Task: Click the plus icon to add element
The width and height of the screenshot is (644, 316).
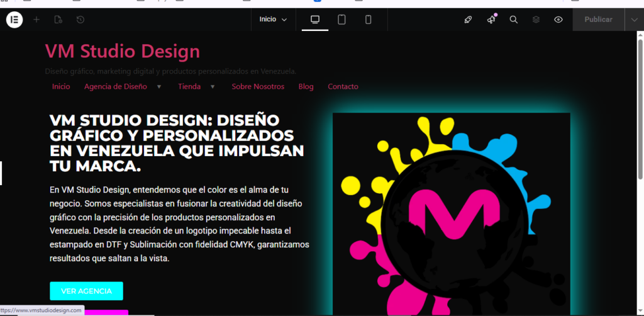Action: 36,20
